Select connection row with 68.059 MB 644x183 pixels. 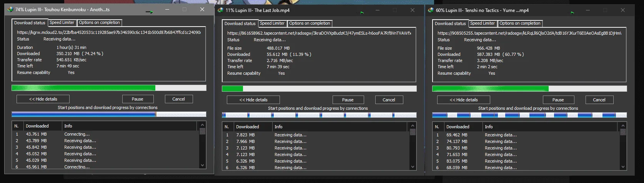(526, 167)
